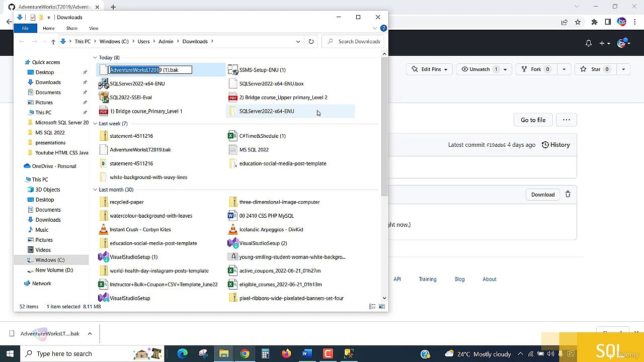The image size is (644, 362).
Task: Open GitHub Fork dropdown arrow
Action: pos(563,69)
